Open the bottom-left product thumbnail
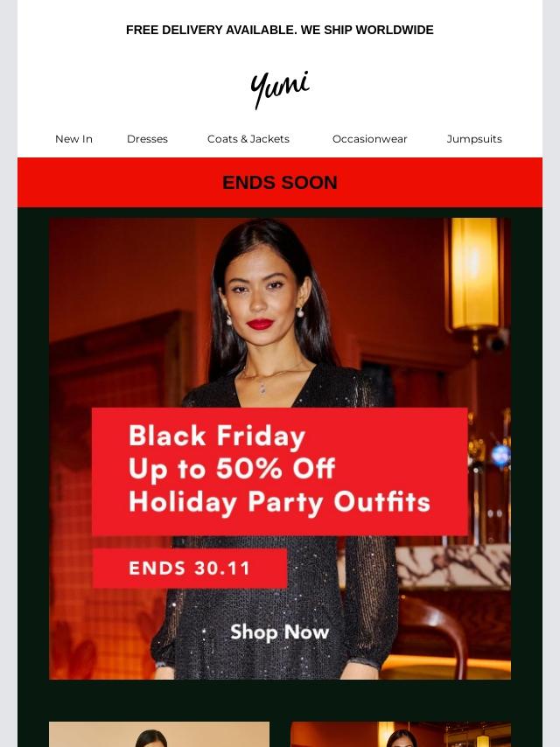560x747 pixels. (x=159, y=734)
